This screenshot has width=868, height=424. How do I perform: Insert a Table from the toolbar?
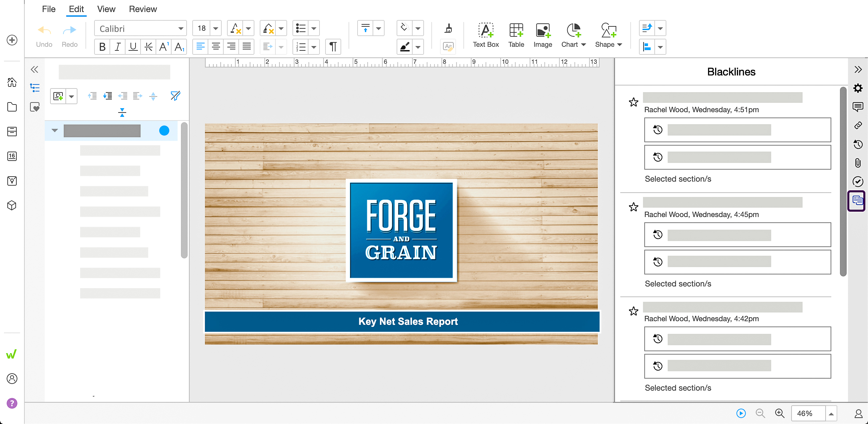pyautogui.click(x=516, y=35)
